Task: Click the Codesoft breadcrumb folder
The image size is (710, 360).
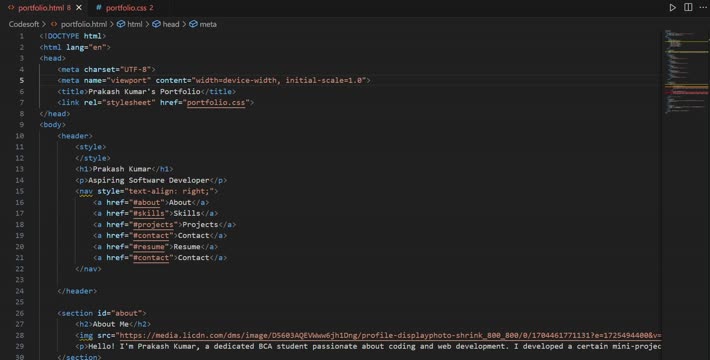Action: tap(24, 24)
